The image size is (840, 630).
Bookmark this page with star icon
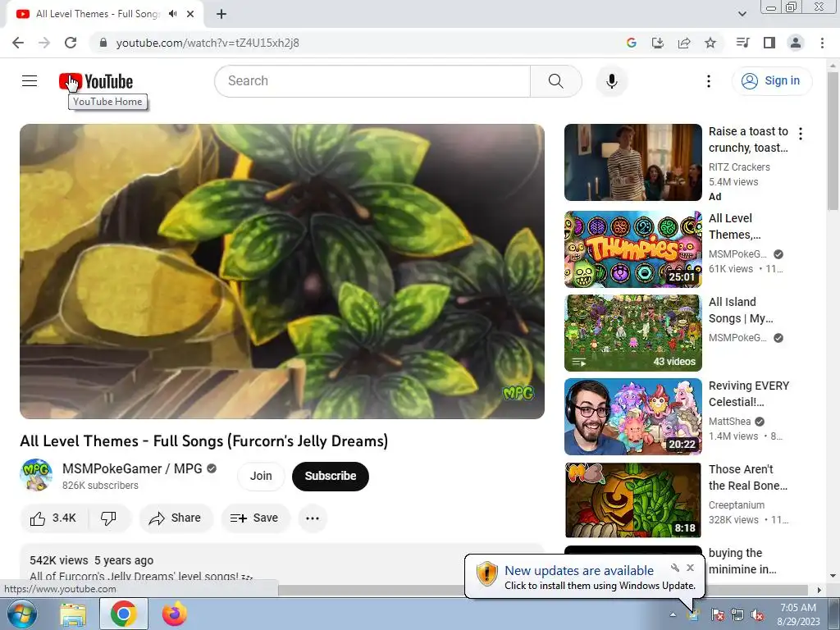tap(710, 43)
